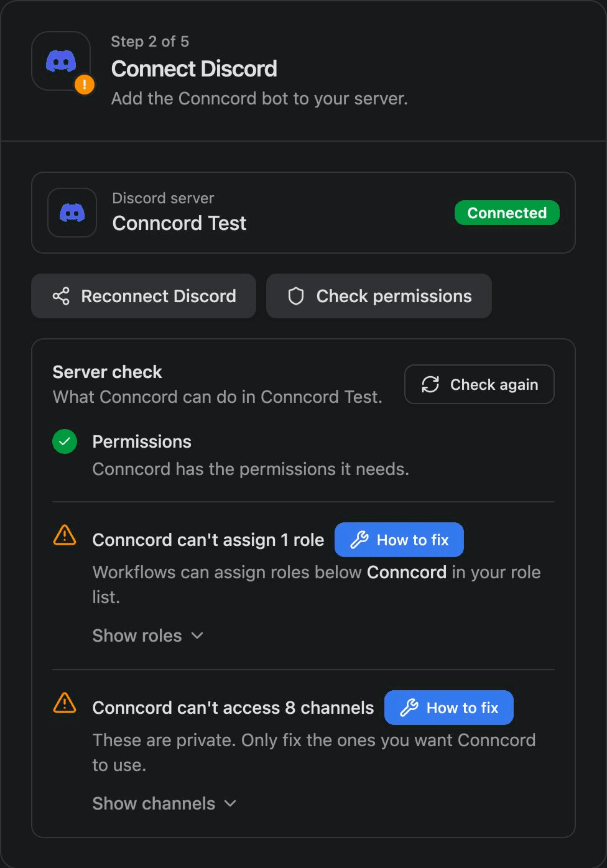Screen dimensions: 607x868
Task: Click 'These are private. Only fix the ones…' text
Action: pos(314,752)
